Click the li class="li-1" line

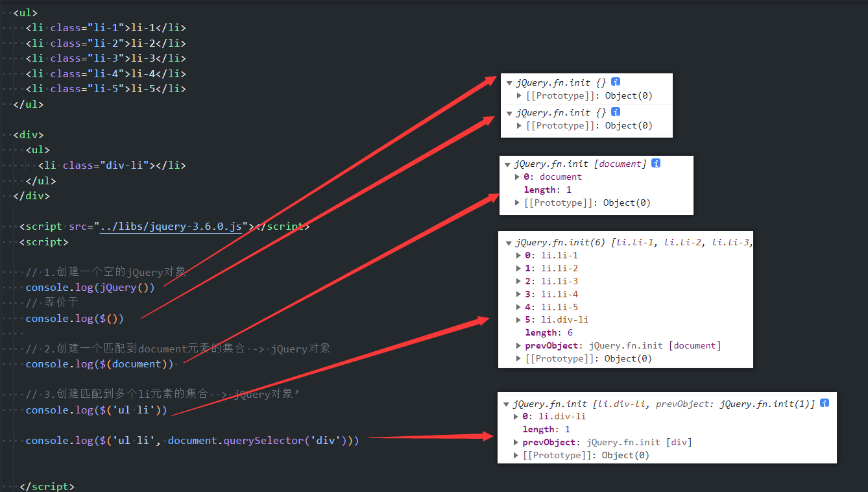click(106, 27)
